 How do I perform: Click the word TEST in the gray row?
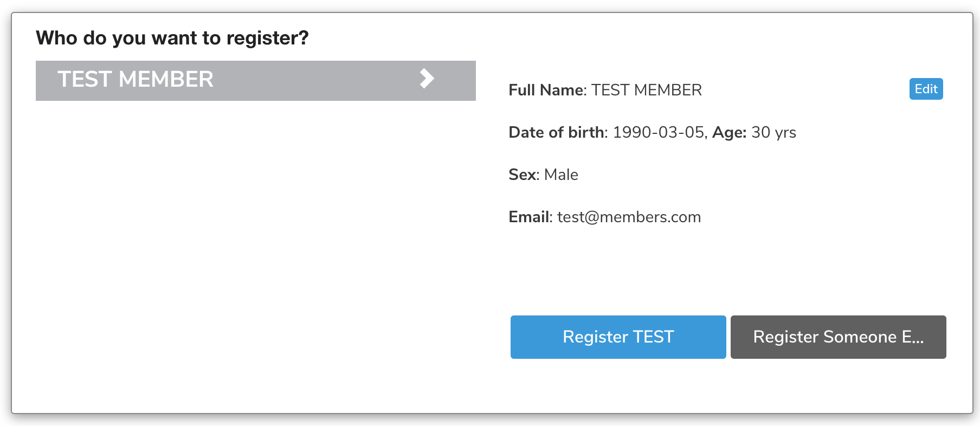(85, 79)
